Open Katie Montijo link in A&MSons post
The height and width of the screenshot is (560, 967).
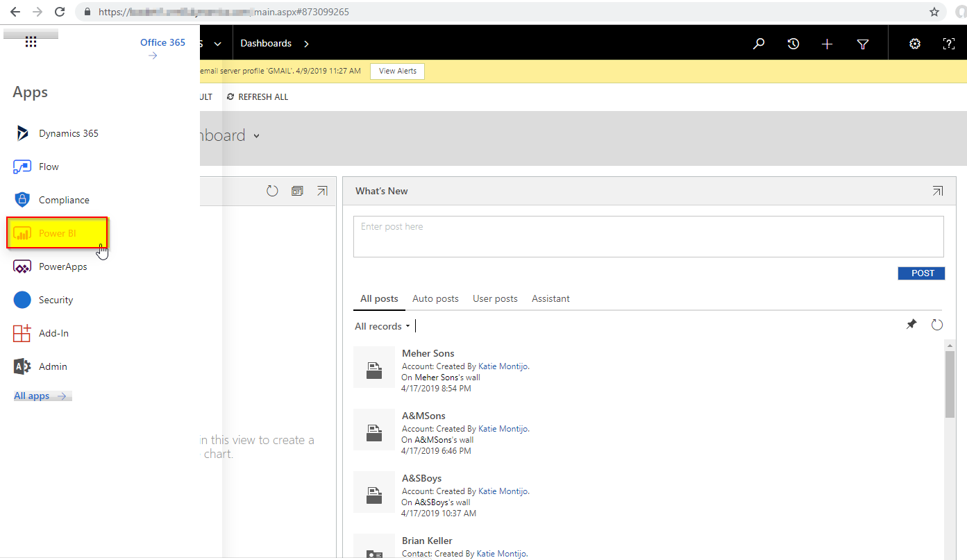pos(503,429)
